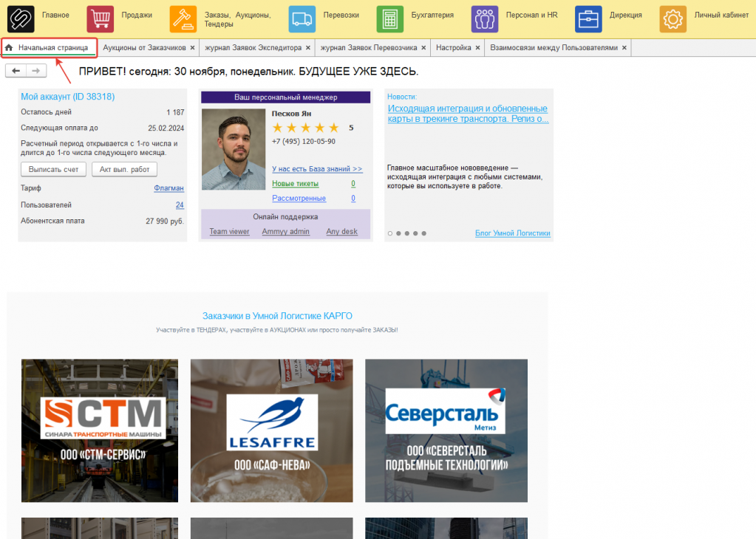Open the Бухгалтерия menu label

[432, 15]
